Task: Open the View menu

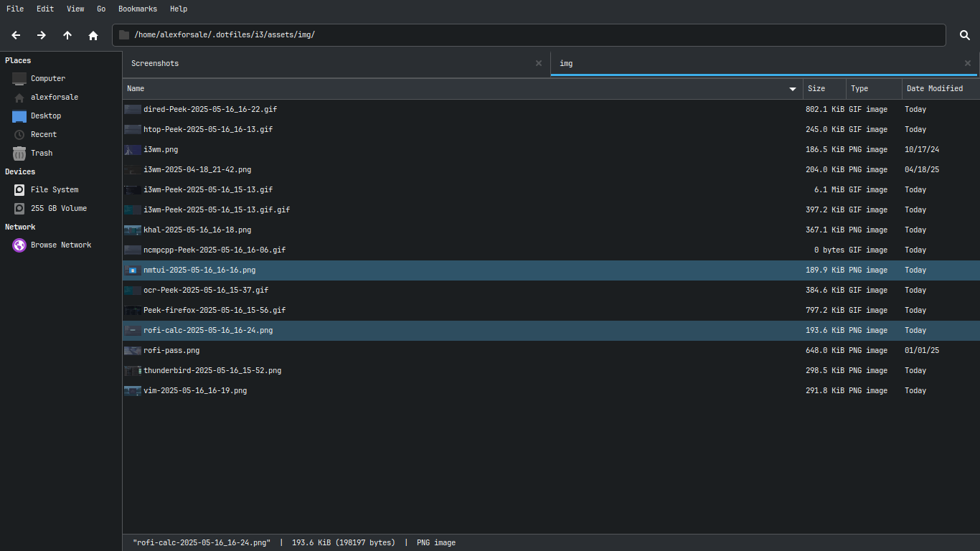Action: pos(75,9)
